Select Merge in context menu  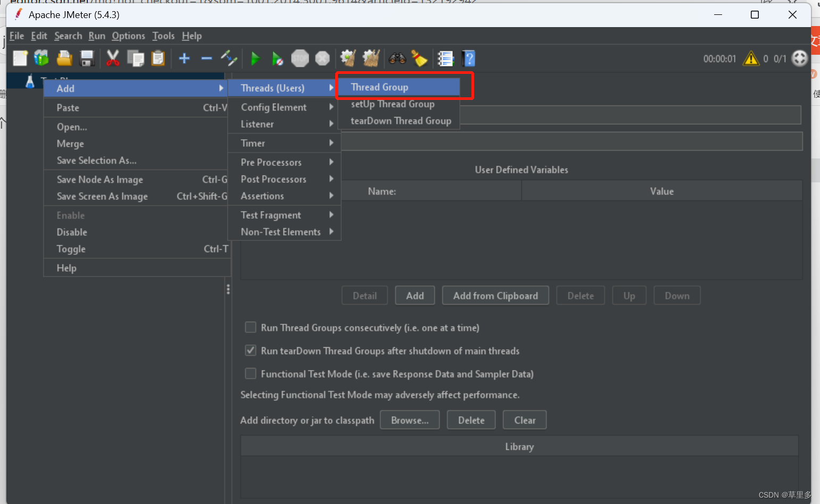pos(136,144)
